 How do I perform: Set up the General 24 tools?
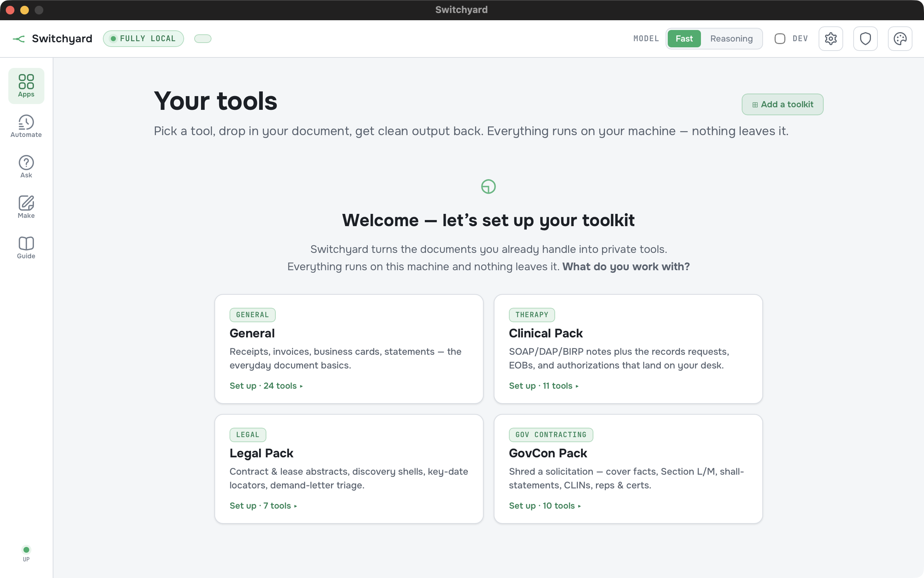(x=266, y=386)
